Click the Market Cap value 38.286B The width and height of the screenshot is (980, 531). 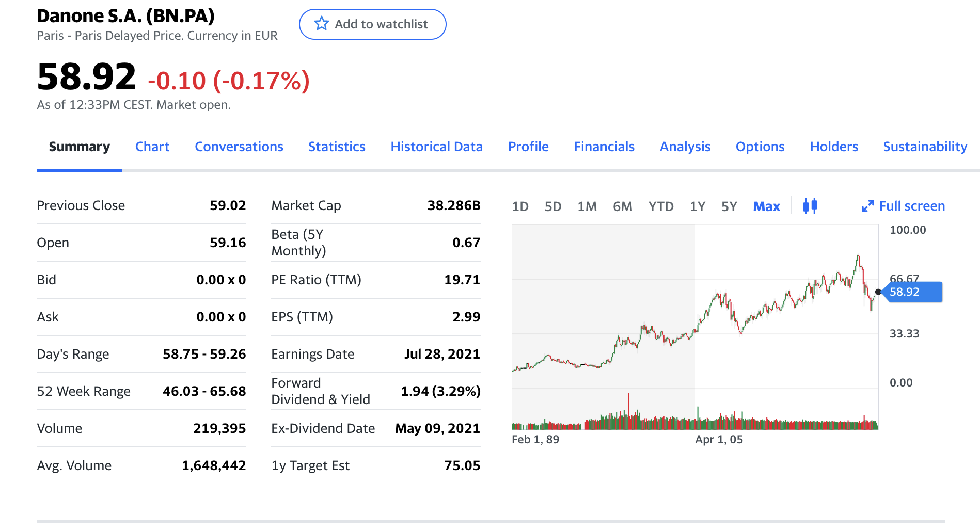(x=454, y=205)
